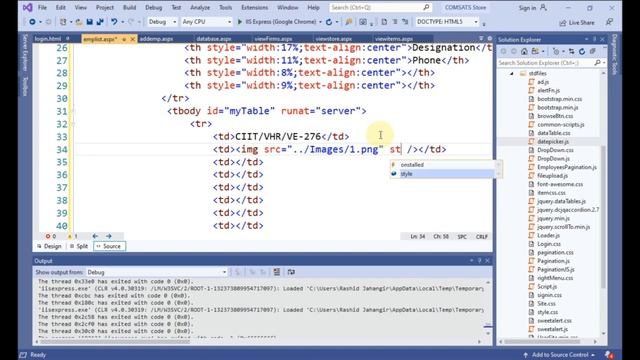Click the Live Share button
Screen dimensions: 640x360
pyautogui.click(x=577, y=22)
